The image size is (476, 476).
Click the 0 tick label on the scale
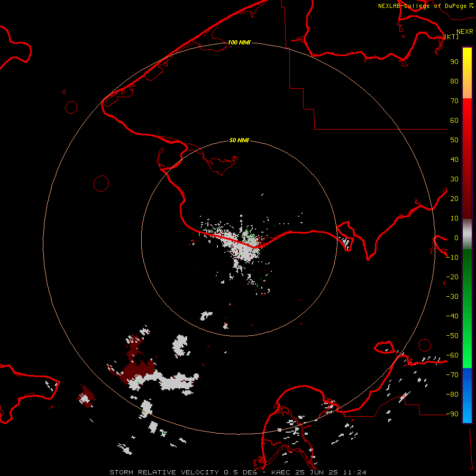pos(456,237)
